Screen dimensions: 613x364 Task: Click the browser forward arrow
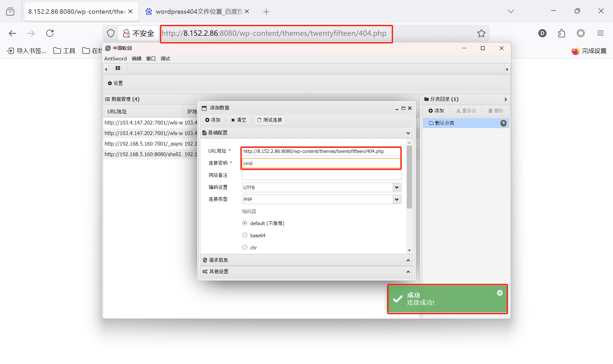click(31, 33)
